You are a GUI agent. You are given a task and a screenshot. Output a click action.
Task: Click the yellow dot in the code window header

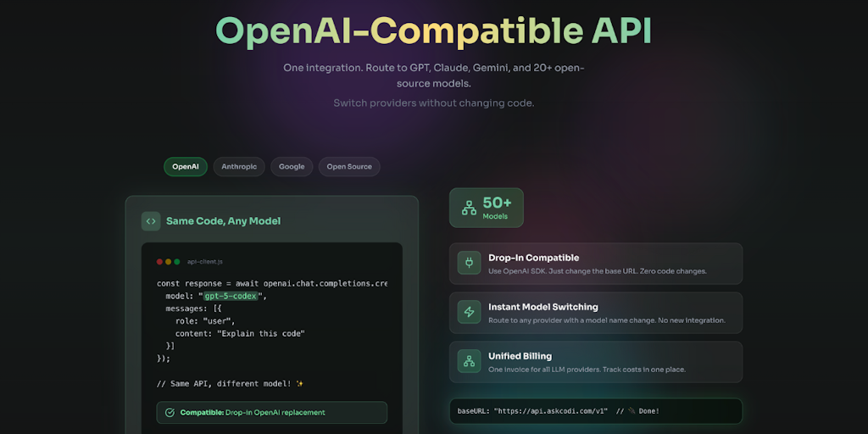coord(169,262)
